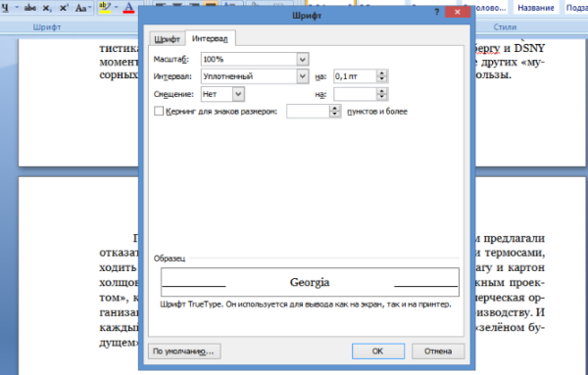Click the TrueType font description text
This screenshot has height=375, width=588.
click(x=305, y=305)
